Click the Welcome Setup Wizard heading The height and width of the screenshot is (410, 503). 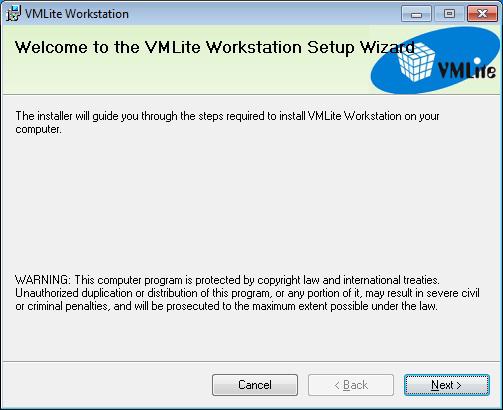click(x=215, y=47)
